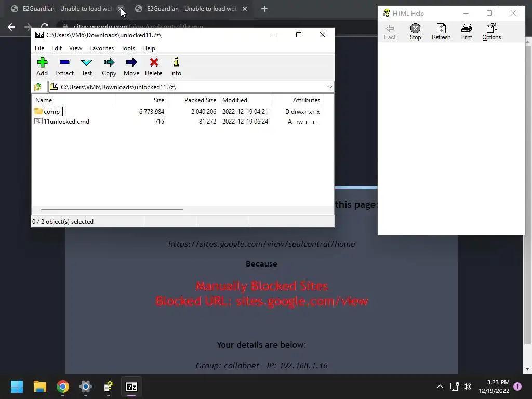Minimize the HTML Help window
Screen dimensions: 532x399
[466, 13]
